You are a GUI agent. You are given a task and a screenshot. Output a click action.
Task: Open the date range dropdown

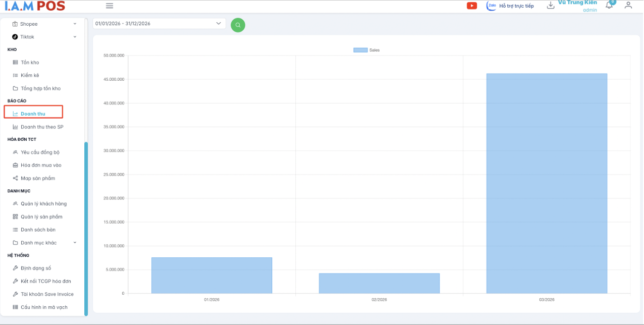pyautogui.click(x=159, y=24)
